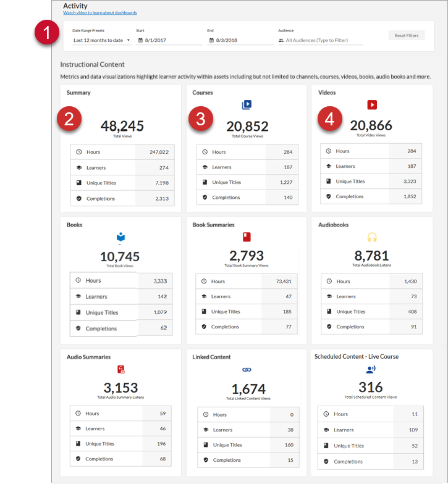This screenshot has height=484, width=448.
Task: Open the Watch video to learn about dashboards link
Action: tap(100, 12)
